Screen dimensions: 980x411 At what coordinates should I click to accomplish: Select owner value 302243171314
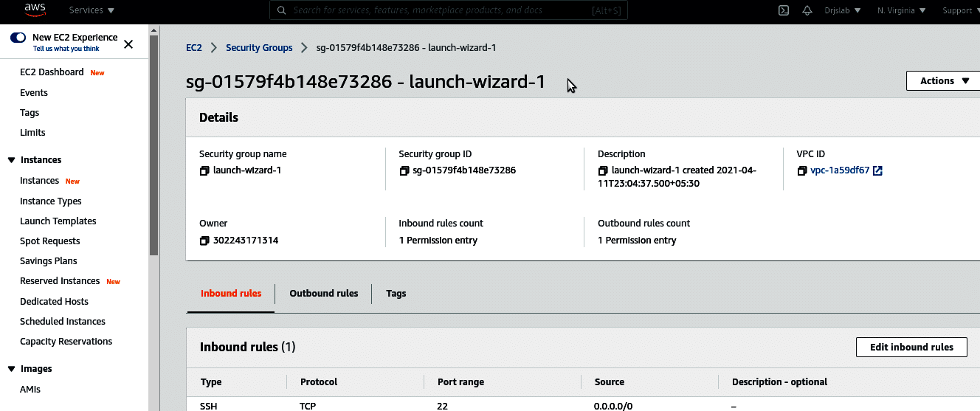(x=246, y=241)
